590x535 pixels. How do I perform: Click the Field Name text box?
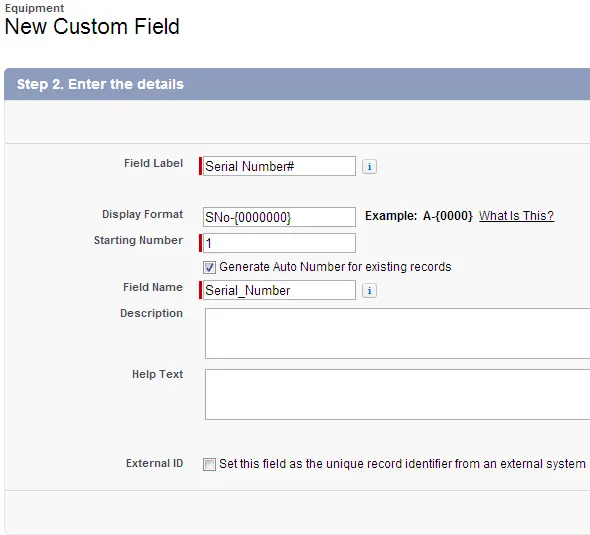[x=279, y=290]
